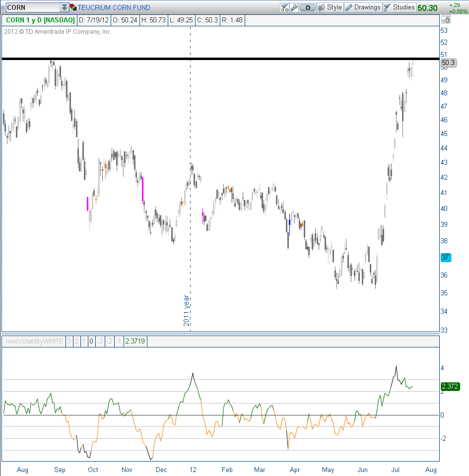Click the symbol link icon beside CORN

click(x=72, y=7)
